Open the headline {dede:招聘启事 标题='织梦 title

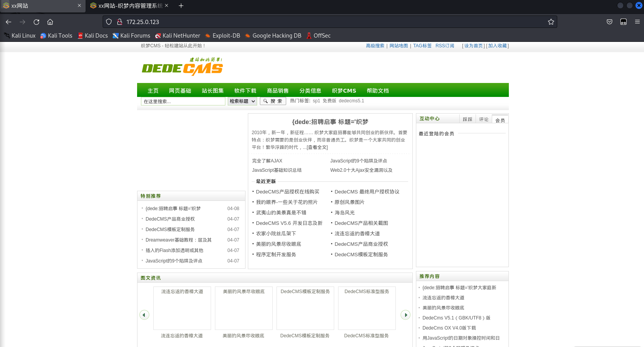coord(330,122)
